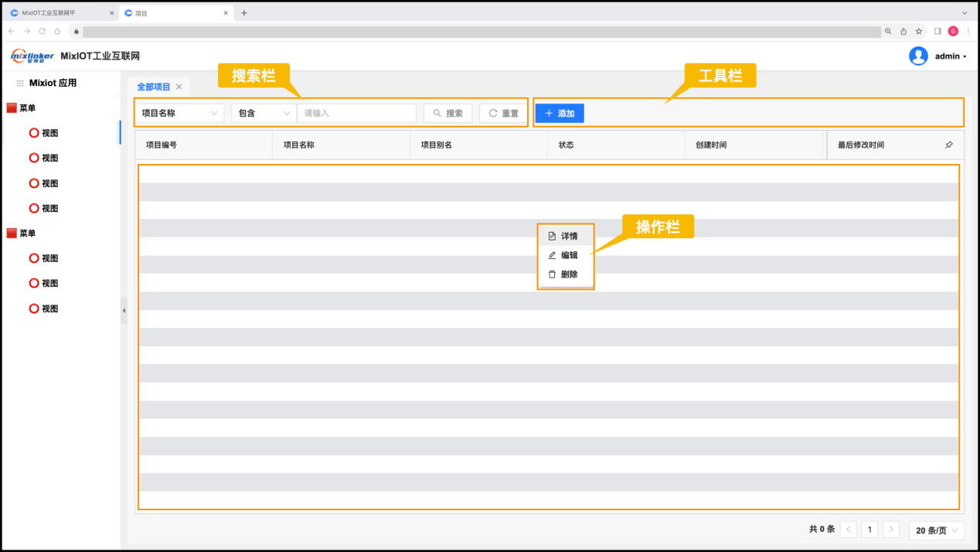Open the 包含 condition dropdown
Screen dimensions: 980x552
pos(264,113)
